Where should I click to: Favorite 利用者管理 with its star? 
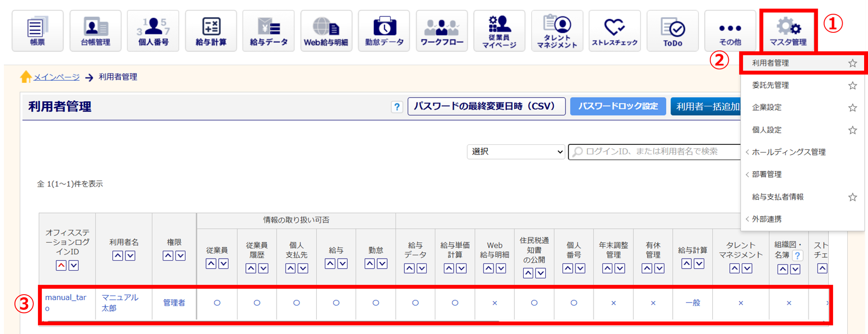(852, 63)
